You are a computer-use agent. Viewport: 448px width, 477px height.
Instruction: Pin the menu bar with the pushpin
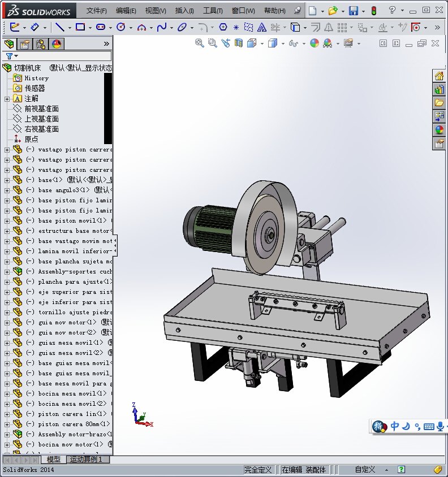[298, 11]
